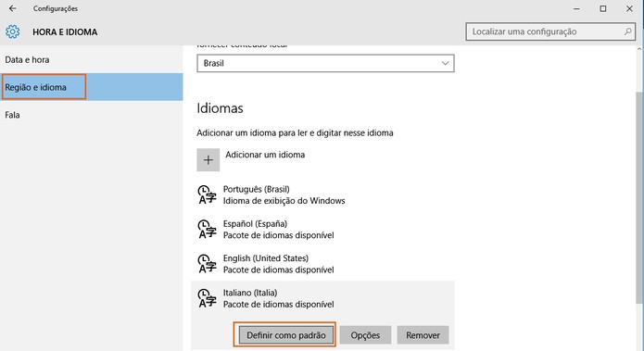This screenshot has width=644, height=351.
Task: Open the Brasil country dropdown
Action: click(x=325, y=63)
